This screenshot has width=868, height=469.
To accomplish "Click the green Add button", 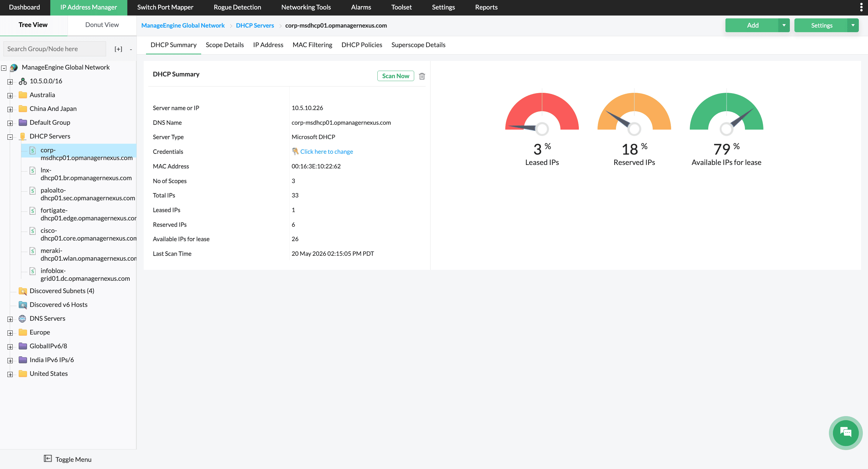I will tap(752, 26).
